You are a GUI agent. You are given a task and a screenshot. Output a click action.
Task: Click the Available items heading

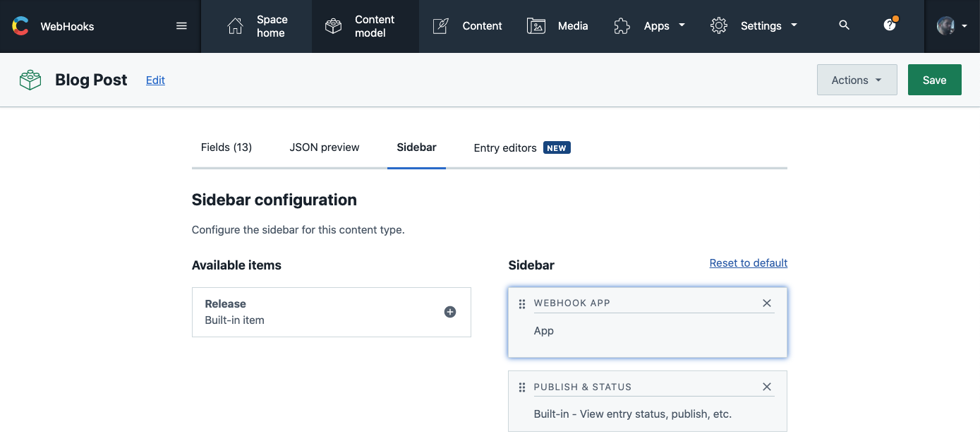pyautogui.click(x=236, y=265)
